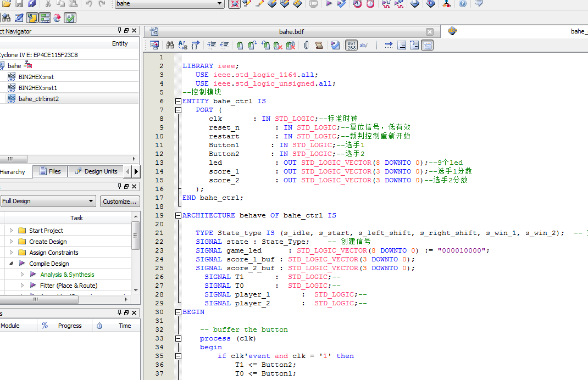The height and width of the screenshot is (380, 588).
Task: Click the Replace text (A to B) icon
Action: 182,46
